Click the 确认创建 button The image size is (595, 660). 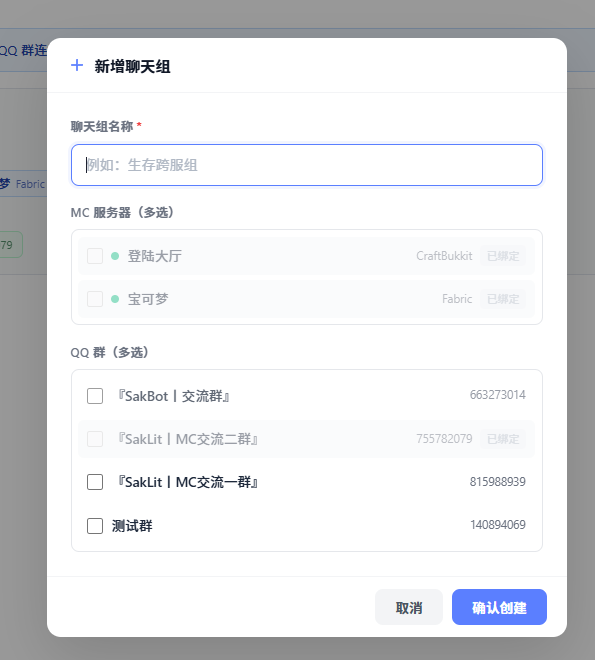click(x=499, y=607)
